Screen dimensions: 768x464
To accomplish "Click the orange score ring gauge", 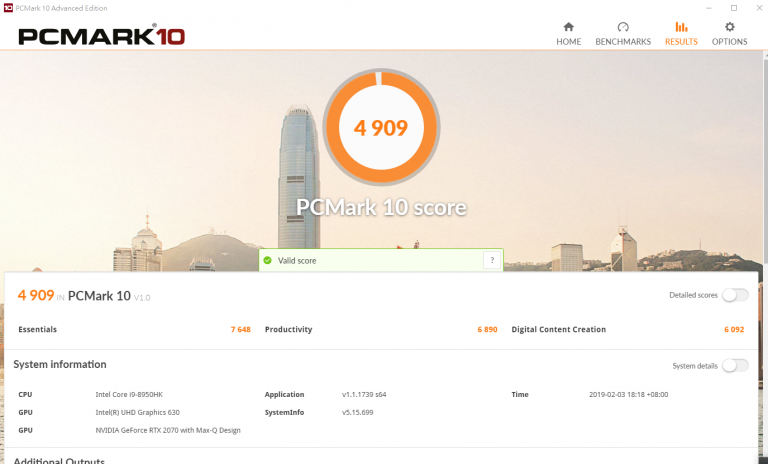I will [x=381, y=127].
